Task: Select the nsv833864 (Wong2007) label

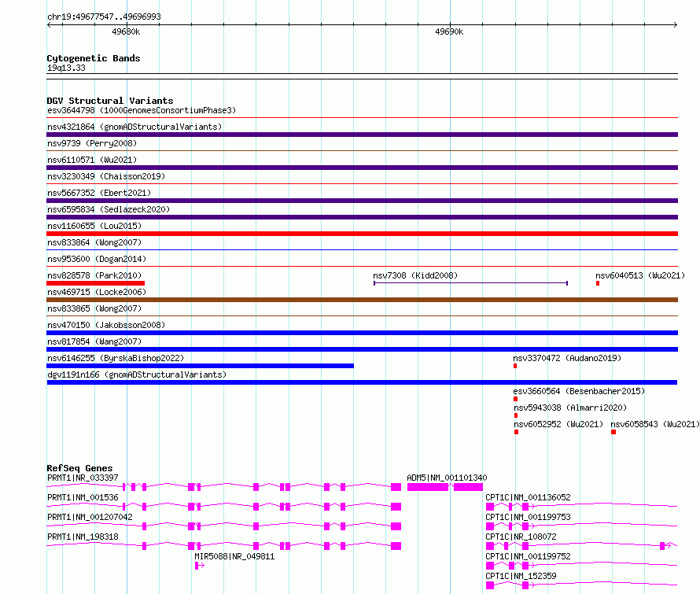Action: tap(94, 242)
